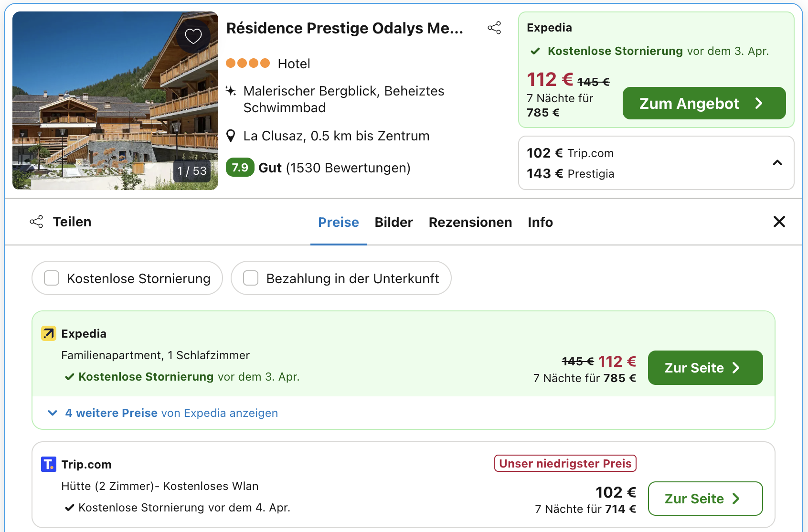Click the Trip.com logo icon
Viewport: 808px width, 532px height.
click(x=49, y=464)
